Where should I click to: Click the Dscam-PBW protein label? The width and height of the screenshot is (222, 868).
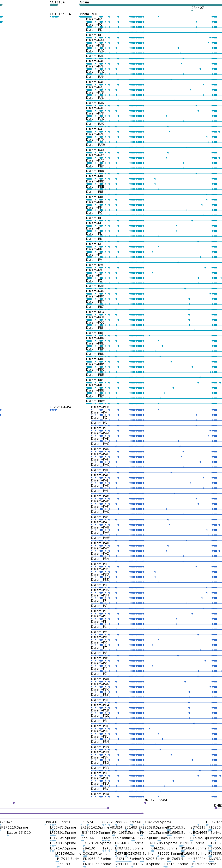100,794
